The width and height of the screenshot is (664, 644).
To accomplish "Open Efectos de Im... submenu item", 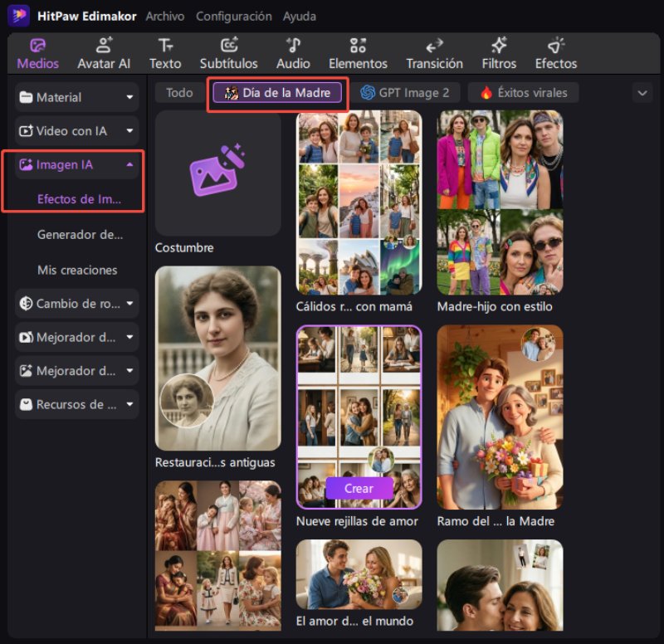I will click(79, 199).
